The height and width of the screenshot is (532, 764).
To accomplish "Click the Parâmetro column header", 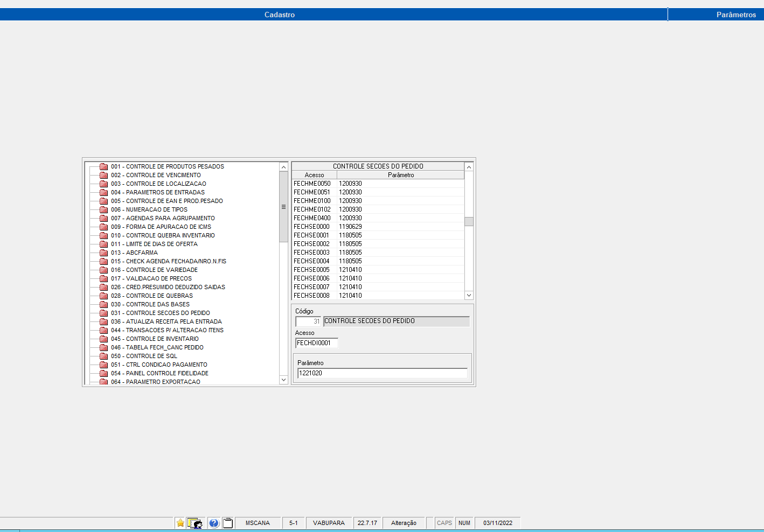I will tap(401, 175).
